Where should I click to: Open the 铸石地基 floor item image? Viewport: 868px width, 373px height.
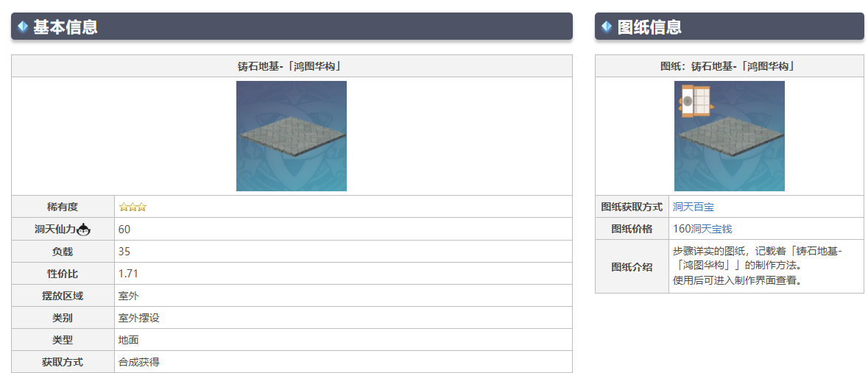pyautogui.click(x=292, y=136)
